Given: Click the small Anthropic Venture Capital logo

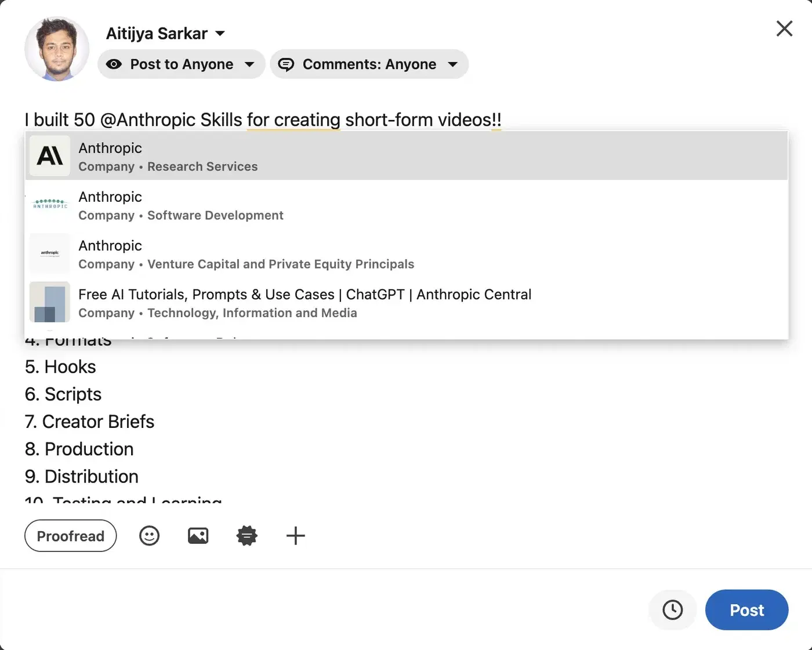Looking at the screenshot, I should tap(50, 253).
